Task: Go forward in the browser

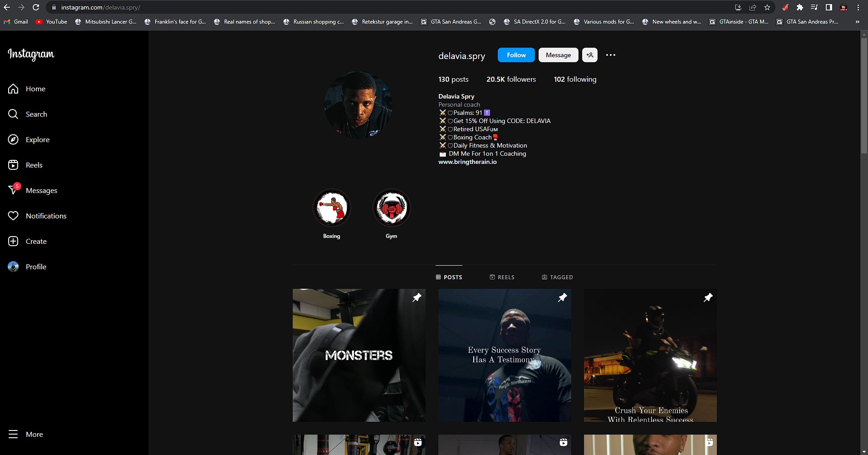Action: tap(21, 7)
